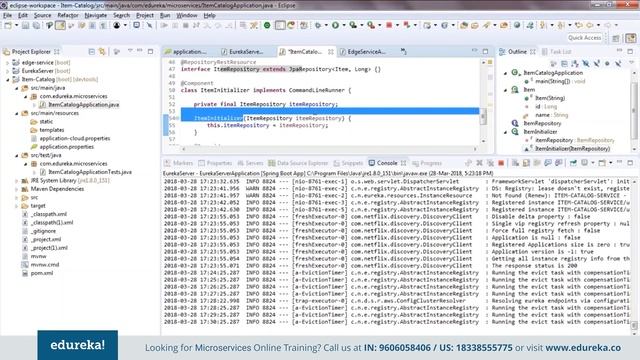Click the New icon at the toolbar's left end
Image resolution: width=640 pixels, height=360 pixels.
click(x=8, y=25)
